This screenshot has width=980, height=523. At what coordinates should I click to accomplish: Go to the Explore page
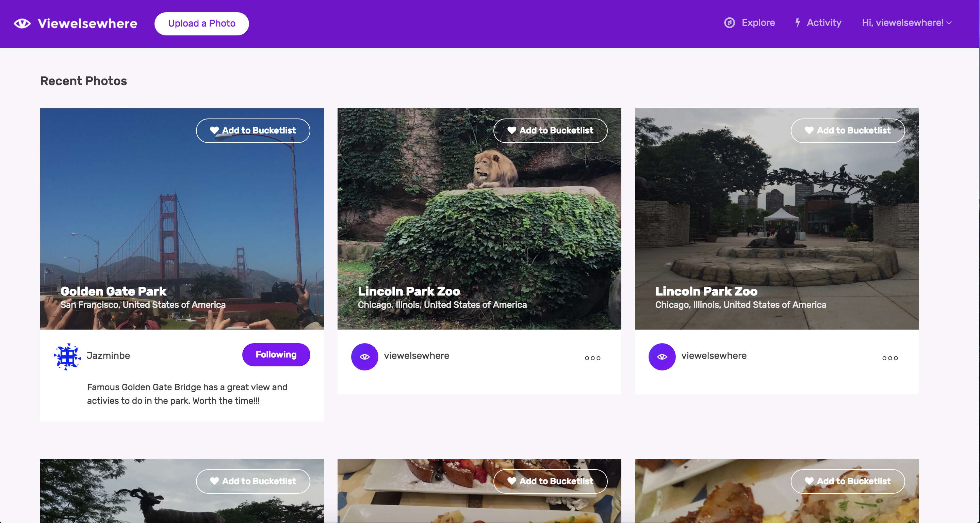pos(758,23)
